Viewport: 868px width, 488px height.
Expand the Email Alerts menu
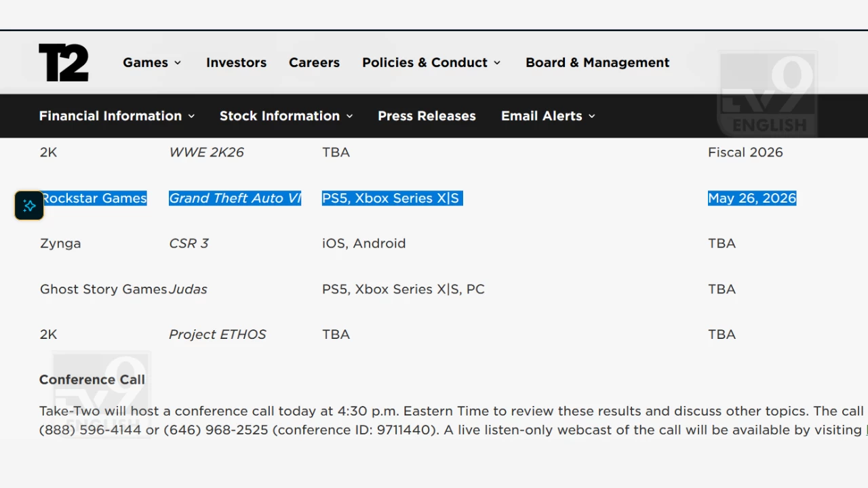548,116
